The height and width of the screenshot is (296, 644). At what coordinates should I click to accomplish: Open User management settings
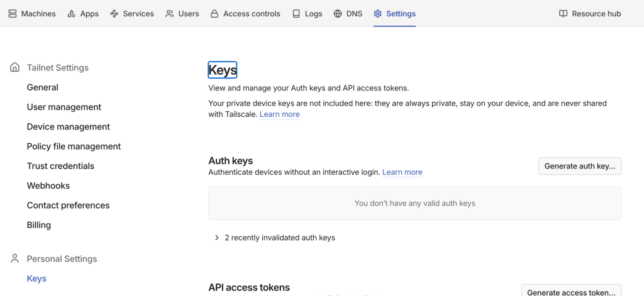[64, 107]
